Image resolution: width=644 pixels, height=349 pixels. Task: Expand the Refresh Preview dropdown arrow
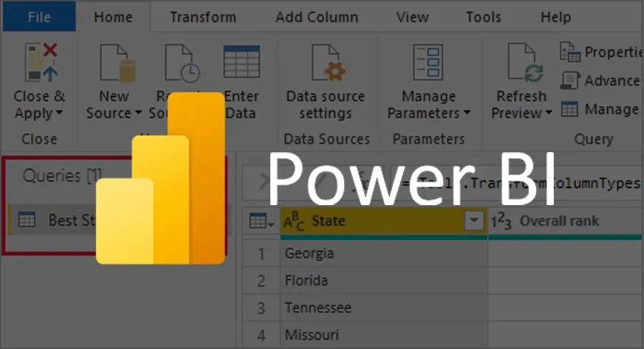(549, 114)
